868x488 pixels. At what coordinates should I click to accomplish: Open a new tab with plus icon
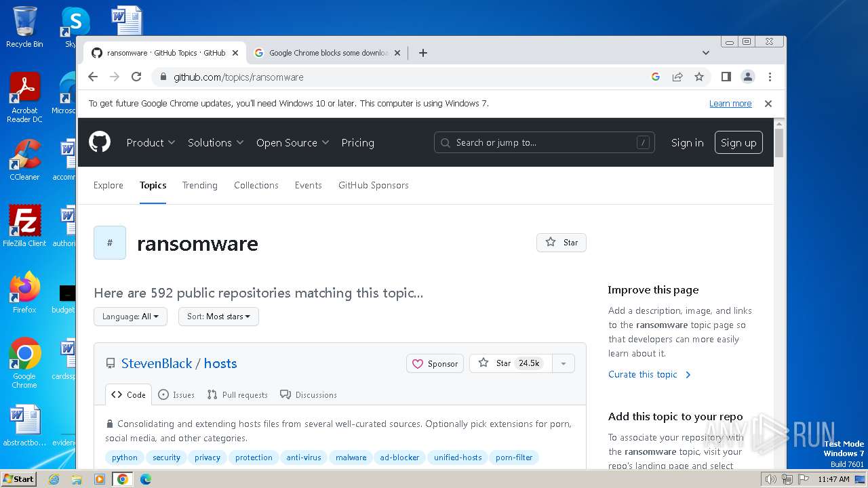tap(423, 53)
